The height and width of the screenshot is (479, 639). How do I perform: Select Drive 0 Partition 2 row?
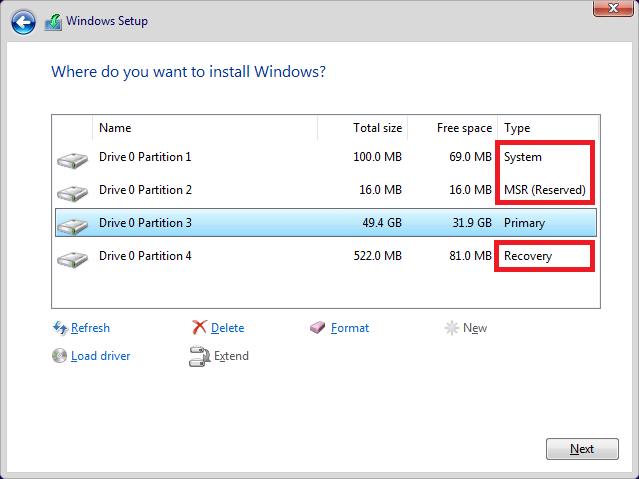[326, 190]
